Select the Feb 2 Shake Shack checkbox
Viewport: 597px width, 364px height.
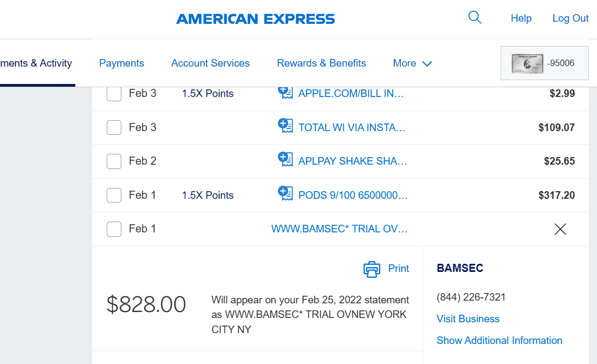pos(114,161)
